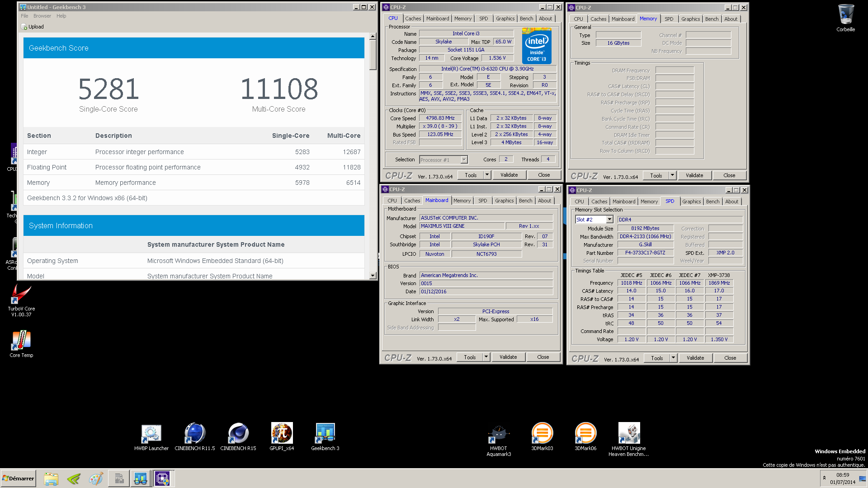Select About tab in SPD window
868x488 pixels.
pyautogui.click(x=731, y=202)
